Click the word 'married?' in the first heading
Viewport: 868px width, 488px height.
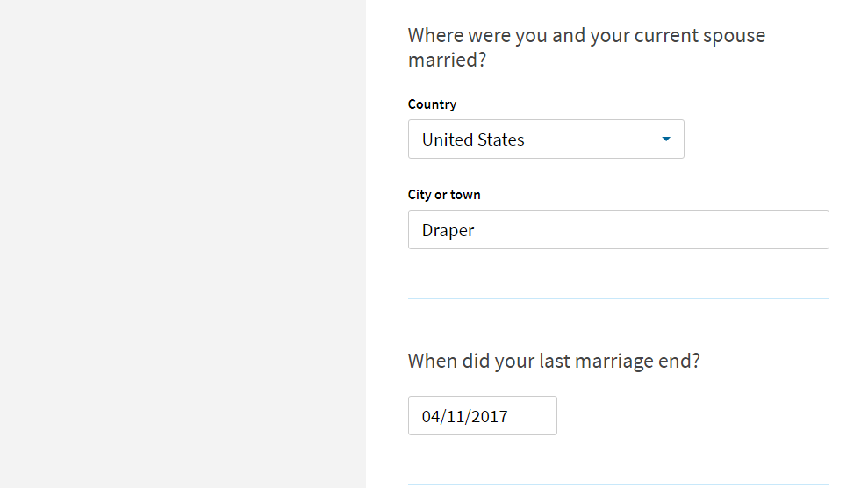(447, 60)
